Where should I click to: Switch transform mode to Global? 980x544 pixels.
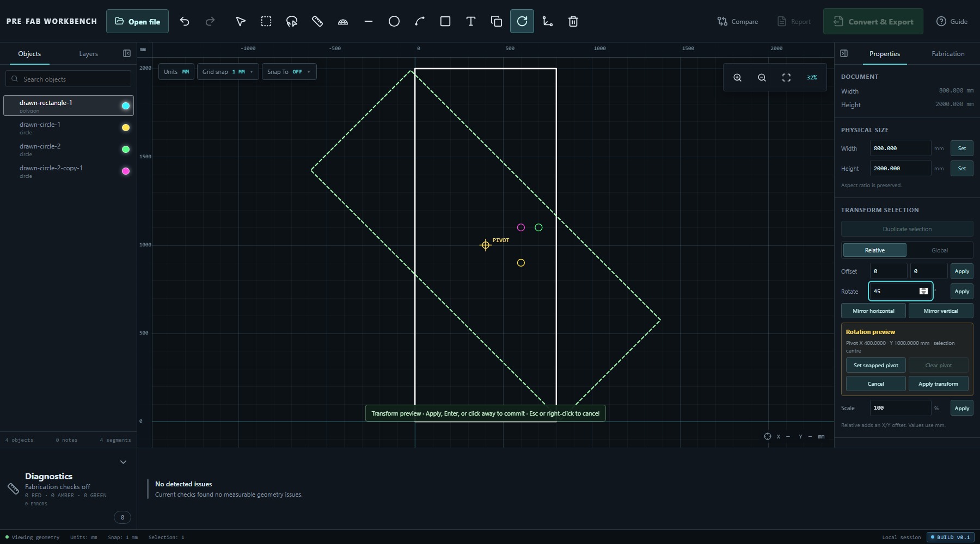[x=940, y=250]
